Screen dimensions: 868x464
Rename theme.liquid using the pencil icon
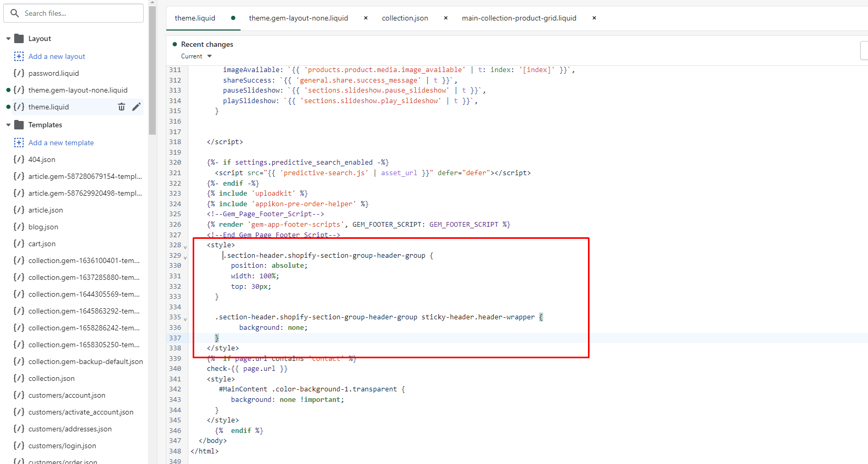136,107
